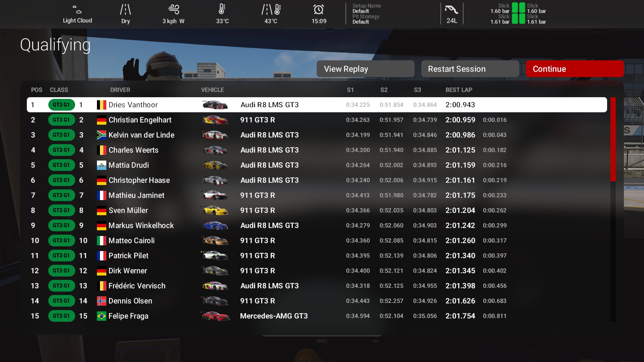Click the rear-right tyre indicator 1.61 bar

[x=522, y=19]
